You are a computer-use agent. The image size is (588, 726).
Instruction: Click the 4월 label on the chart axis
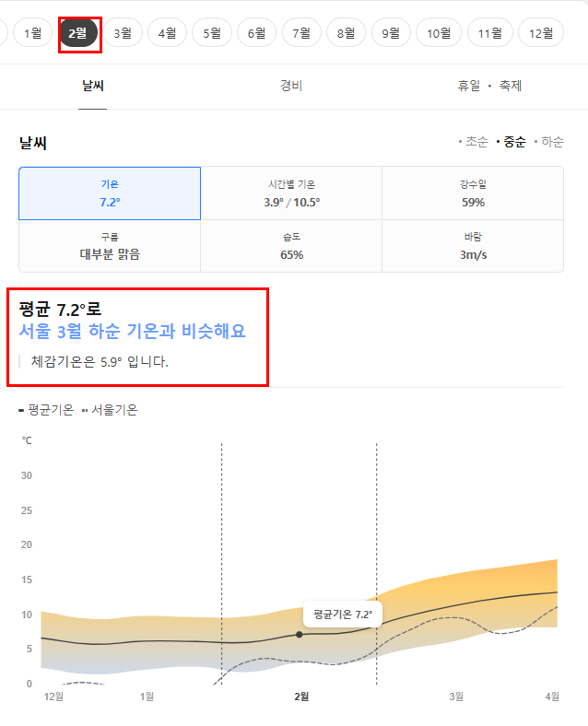coord(552,697)
